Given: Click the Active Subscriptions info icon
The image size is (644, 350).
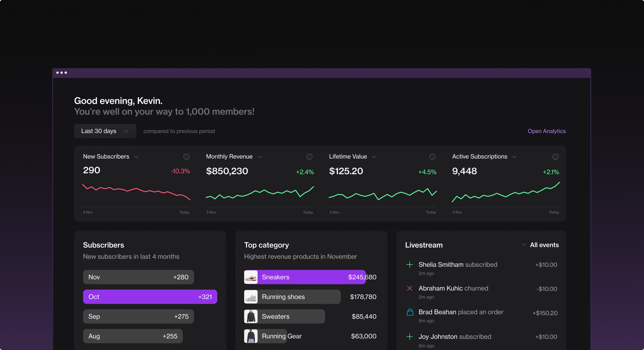Looking at the screenshot, I should click(x=555, y=157).
